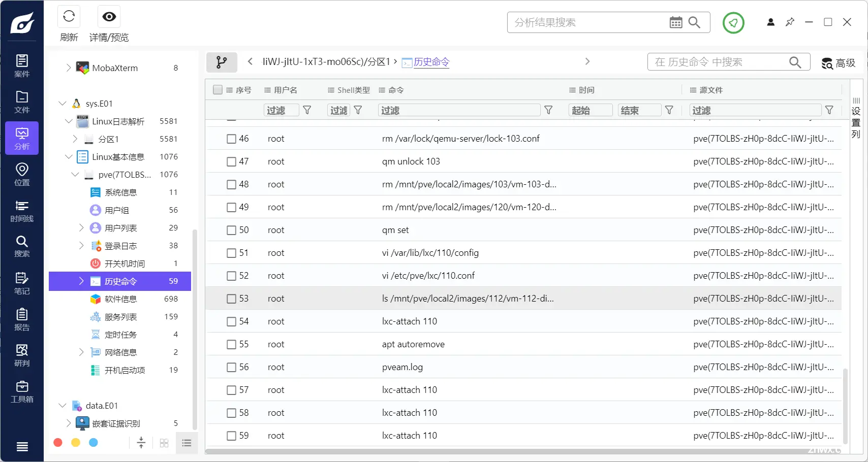
Task: Switch to list view icon at bottom
Action: 187,443
